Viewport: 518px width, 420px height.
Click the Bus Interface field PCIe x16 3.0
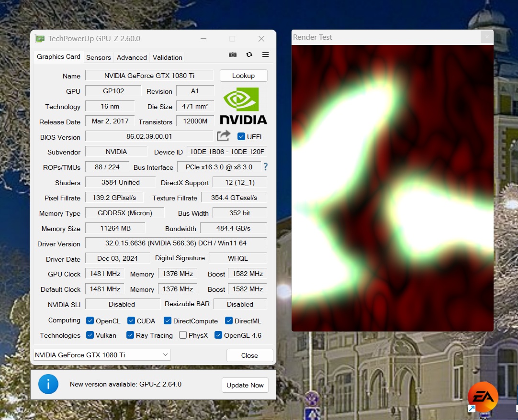[x=219, y=167]
